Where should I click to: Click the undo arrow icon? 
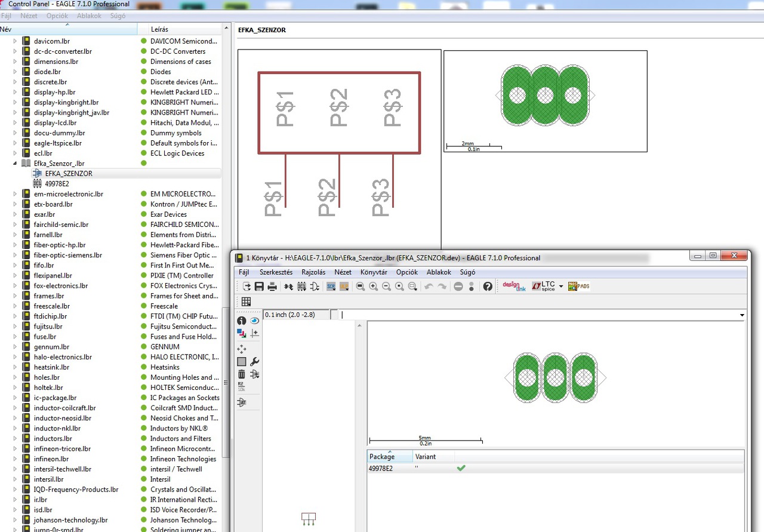click(429, 287)
